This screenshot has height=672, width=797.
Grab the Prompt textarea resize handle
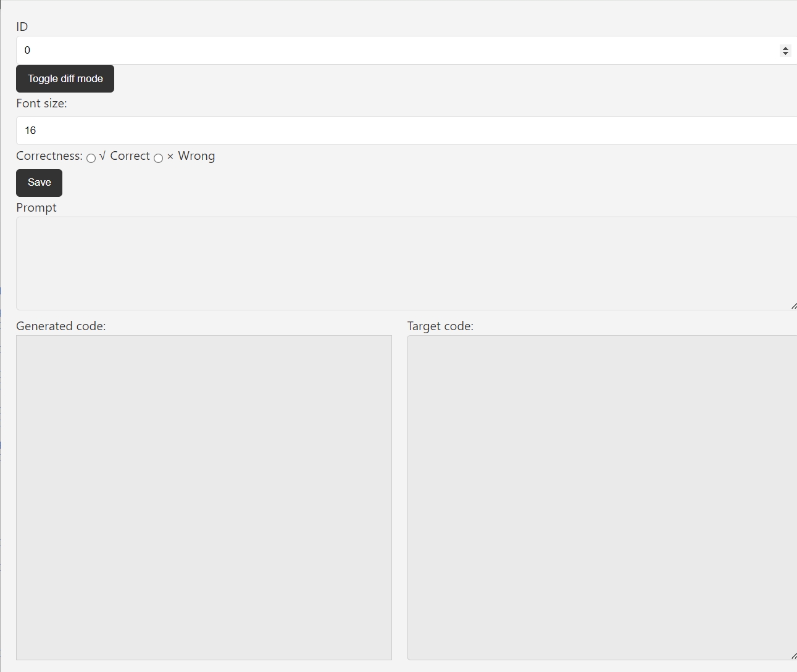tap(793, 306)
